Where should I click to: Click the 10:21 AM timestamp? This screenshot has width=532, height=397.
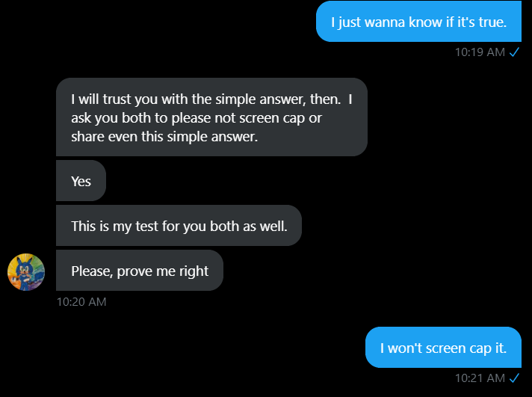pyautogui.click(x=480, y=378)
